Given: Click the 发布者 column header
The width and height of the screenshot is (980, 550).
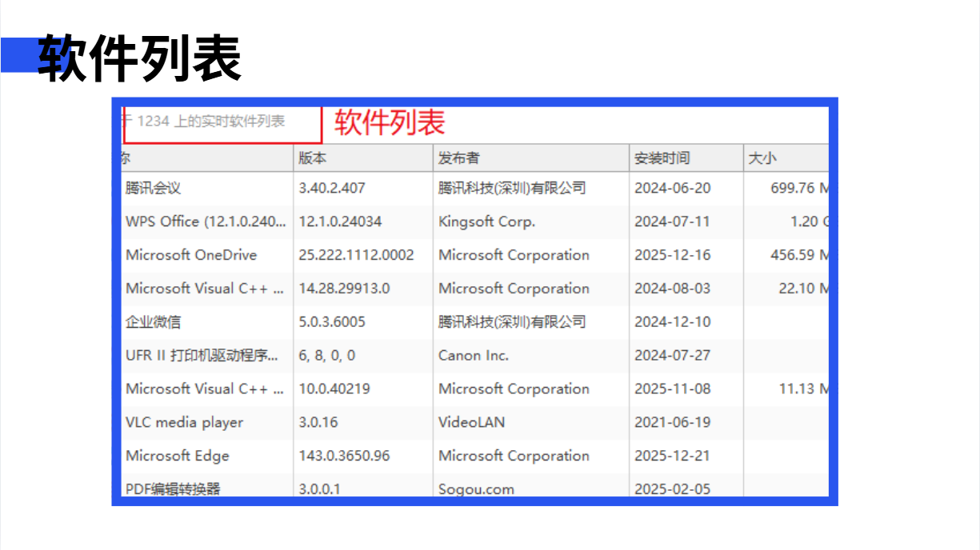Looking at the screenshot, I should click(x=531, y=158).
